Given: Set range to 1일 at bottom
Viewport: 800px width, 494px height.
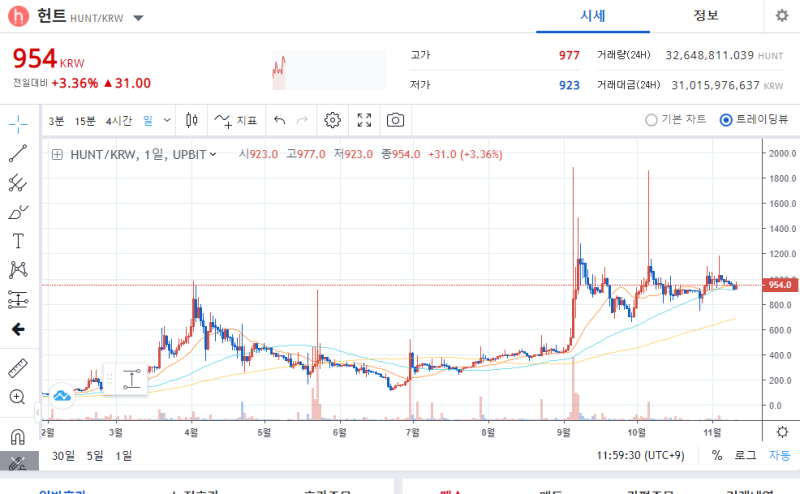Looking at the screenshot, I should pyautogui.click(x=123, y=456).
